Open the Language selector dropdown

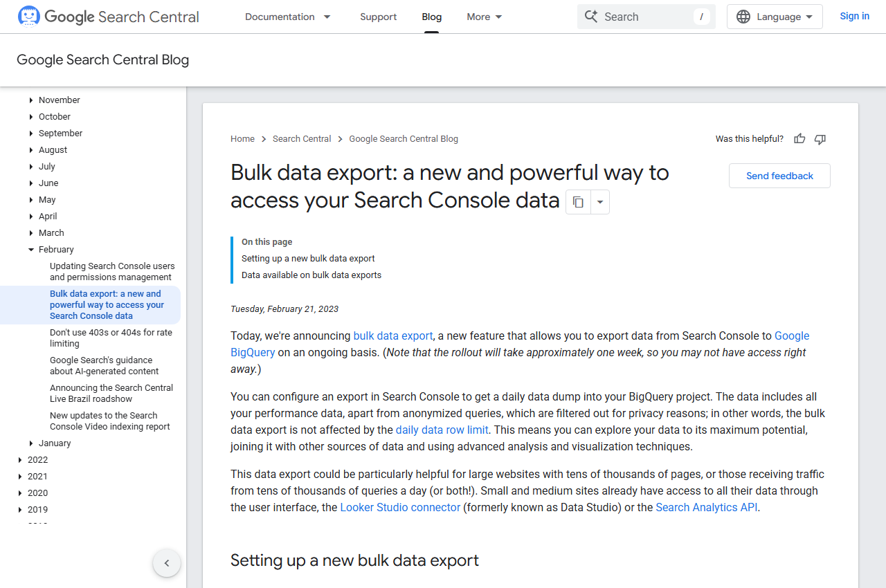775,17
